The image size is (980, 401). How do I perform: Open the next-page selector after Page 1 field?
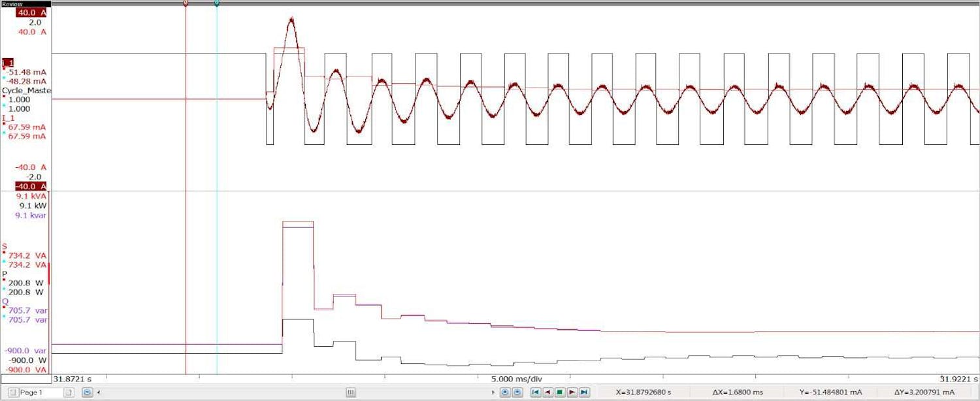click(69, 393)
